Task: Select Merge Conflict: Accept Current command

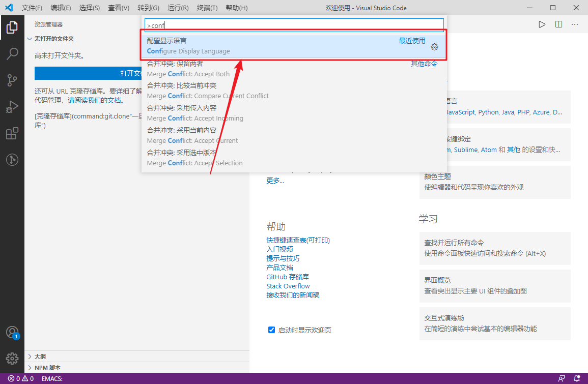Action: pyautogui.click(x=294, y=135)
